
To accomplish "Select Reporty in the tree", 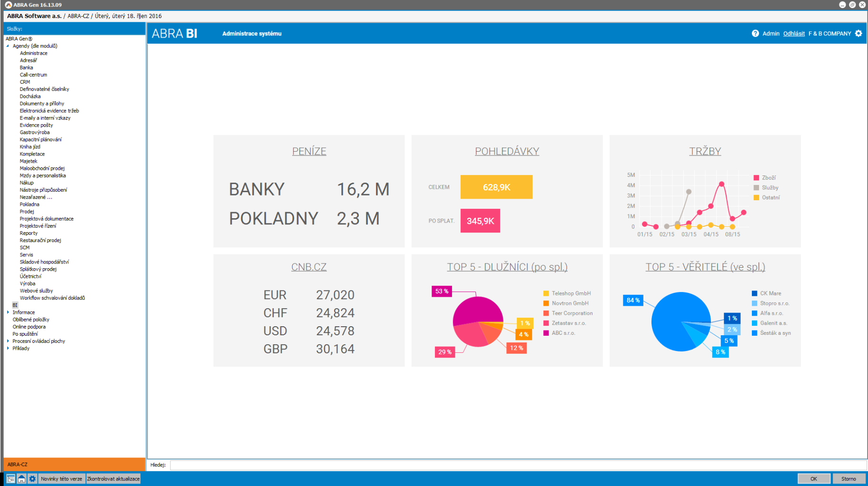I will pyautogui.click(x=29, y=233).
